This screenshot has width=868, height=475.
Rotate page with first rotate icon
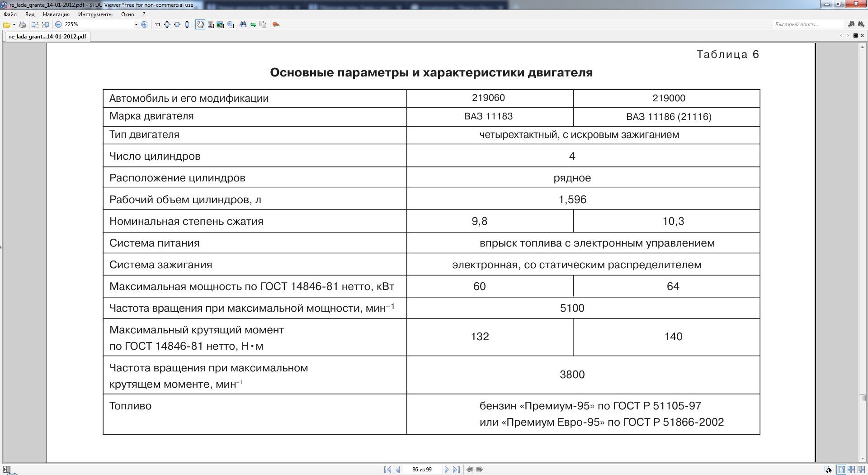coord(35,24)
